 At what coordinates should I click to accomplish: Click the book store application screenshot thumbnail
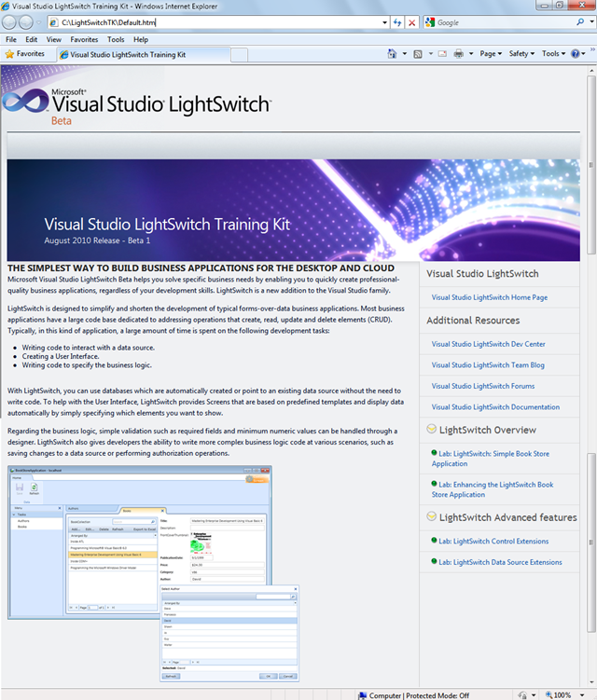[x=153, y=573]
